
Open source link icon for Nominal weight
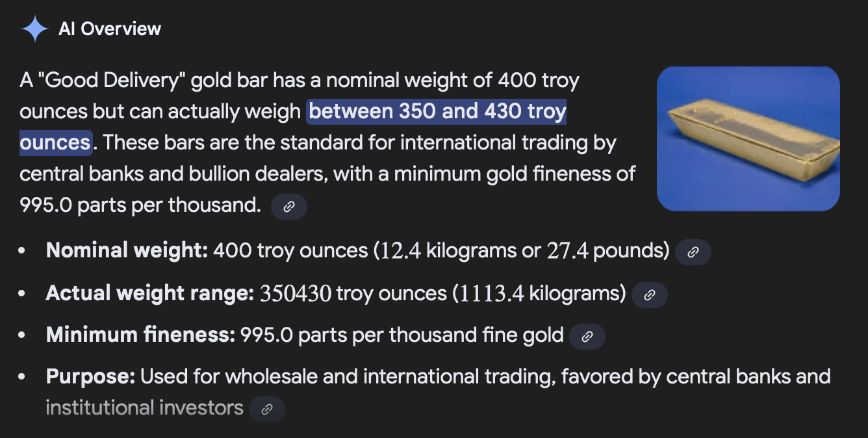[x=693, y=252]
